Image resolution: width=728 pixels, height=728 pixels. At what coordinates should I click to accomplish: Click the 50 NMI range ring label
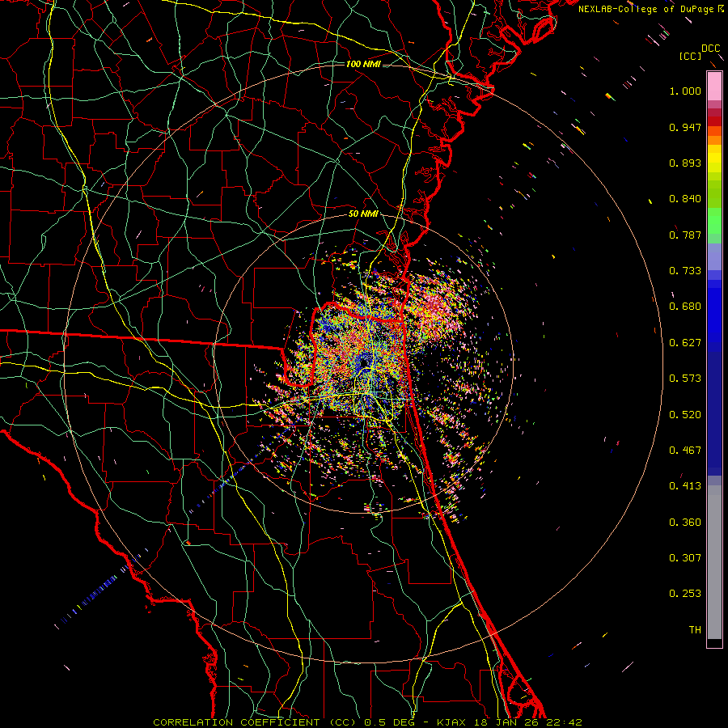(363, 214)
